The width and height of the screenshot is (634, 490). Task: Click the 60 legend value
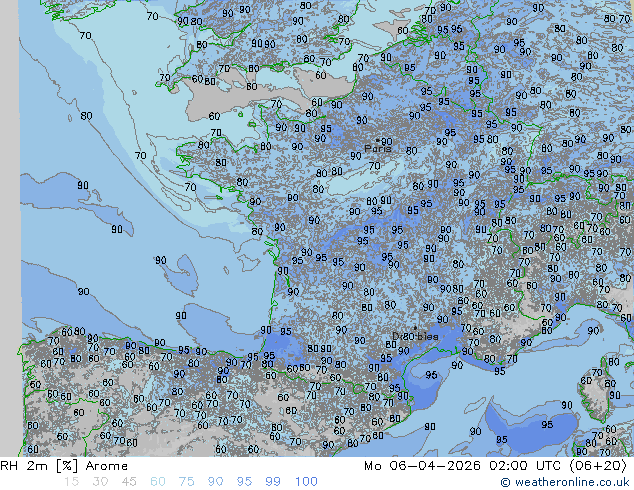pos(157,482)
